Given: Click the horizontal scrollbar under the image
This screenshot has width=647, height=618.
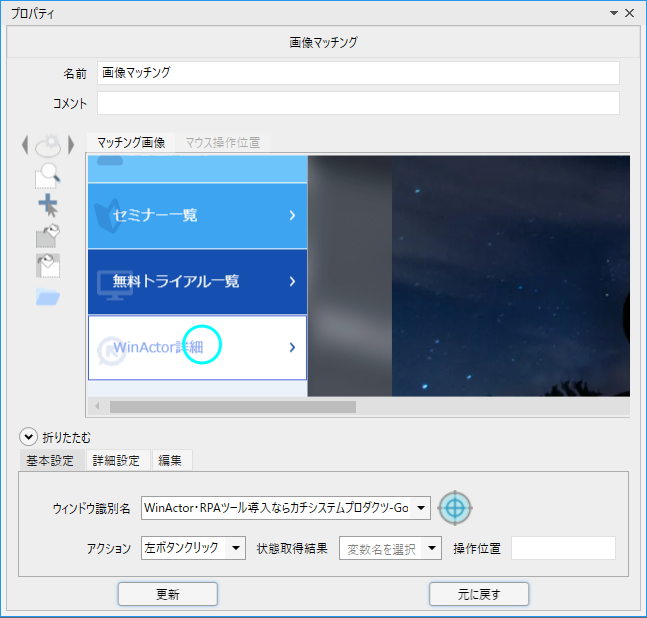Looking at the screenshot, I should pyautogui.click(x=232, y=407).
